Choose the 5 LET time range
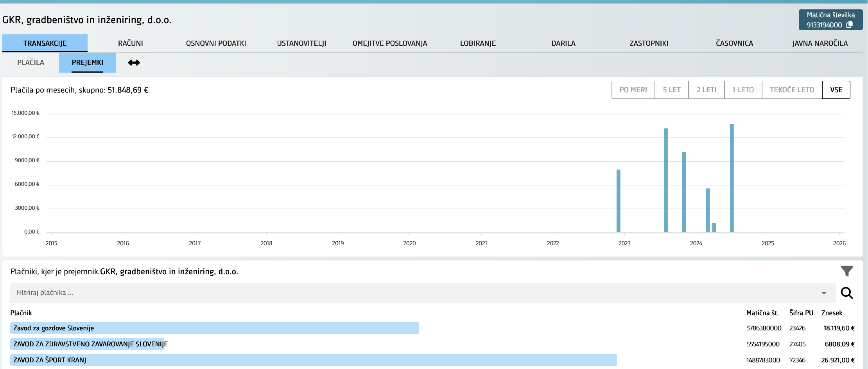Image resolution: width=868 pixels, height=369 pixels. [671, 90]
